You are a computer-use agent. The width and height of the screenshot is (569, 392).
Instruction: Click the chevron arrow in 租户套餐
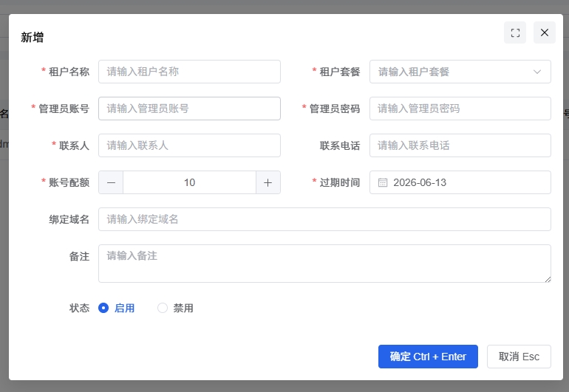(537, 72)
